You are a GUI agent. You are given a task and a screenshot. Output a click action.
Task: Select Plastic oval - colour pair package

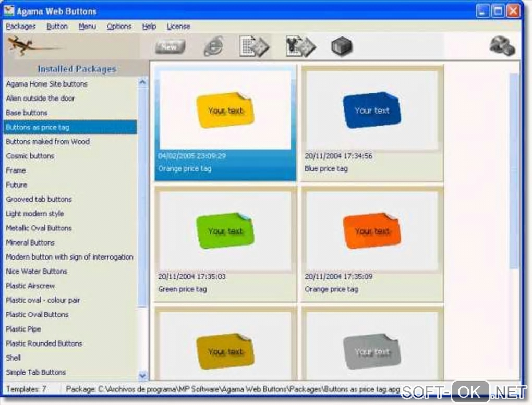pyautogui.click(x=70, y=300)
